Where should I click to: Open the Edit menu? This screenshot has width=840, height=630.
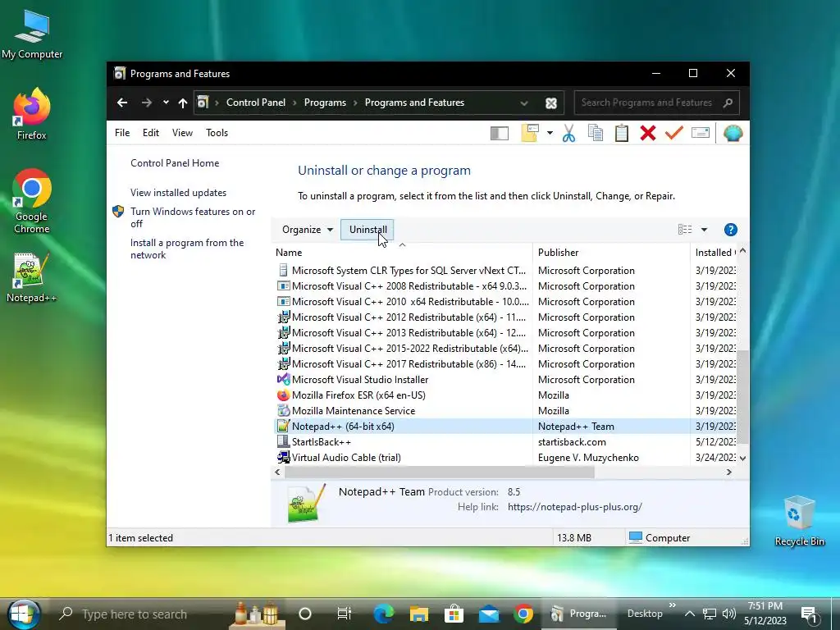click(151, 132)
